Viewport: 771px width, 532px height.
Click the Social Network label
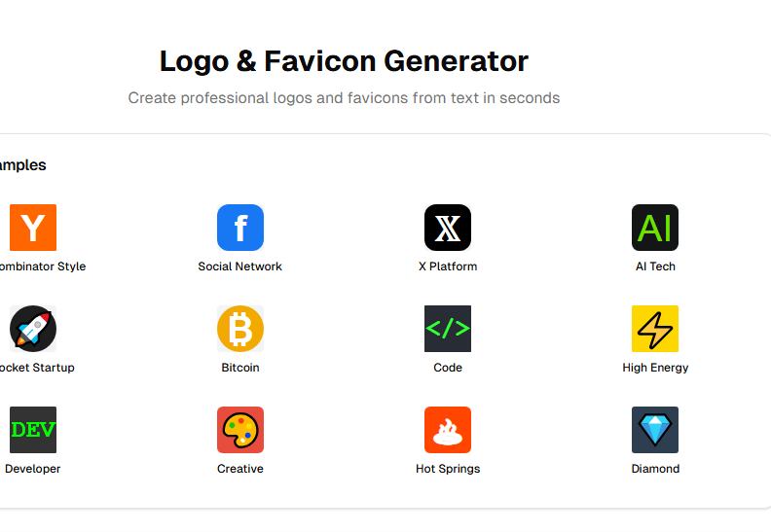[x=239, y=266]
